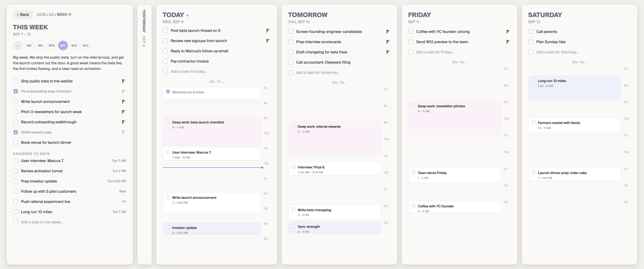Select week W9 pill
This screenshot has width=644, height=269.
pos(40,45)
